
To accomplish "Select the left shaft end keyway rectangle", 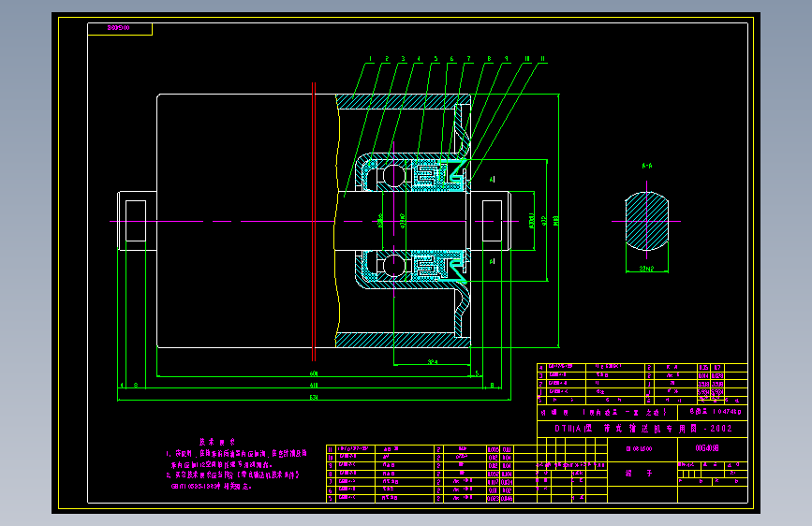I will point(136,221).
